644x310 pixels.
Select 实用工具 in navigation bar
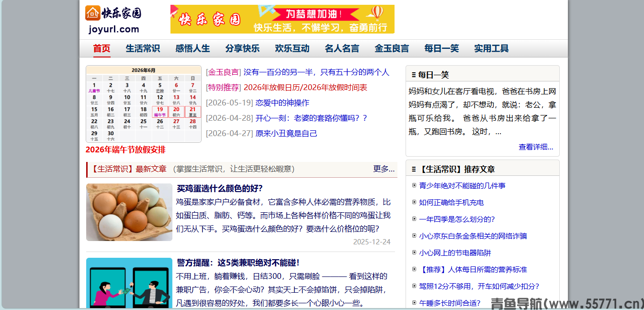click(491, 48)
